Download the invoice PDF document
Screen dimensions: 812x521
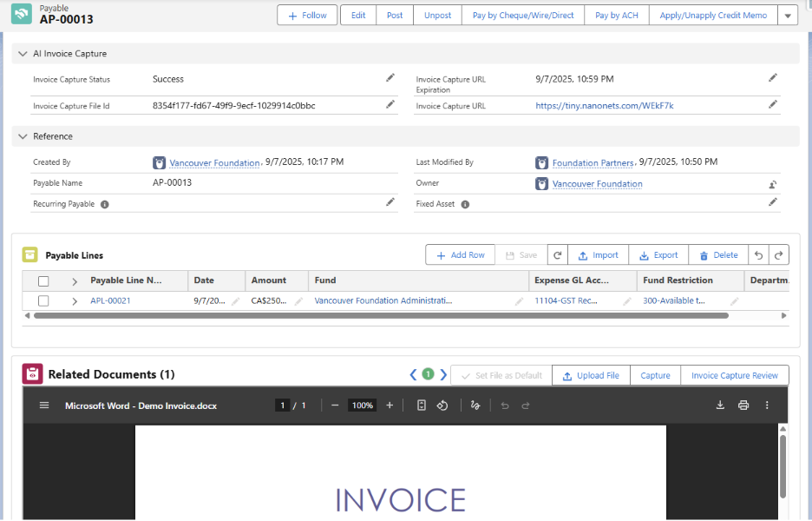click(x=720, y=406)
